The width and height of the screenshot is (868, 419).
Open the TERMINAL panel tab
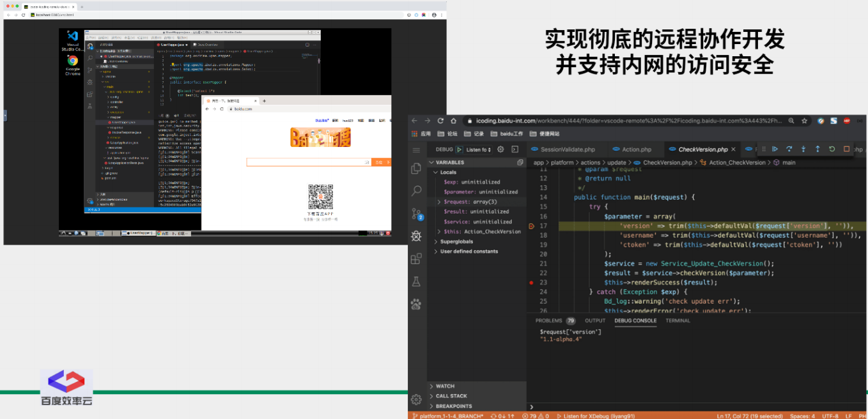[x=678, y=321]
